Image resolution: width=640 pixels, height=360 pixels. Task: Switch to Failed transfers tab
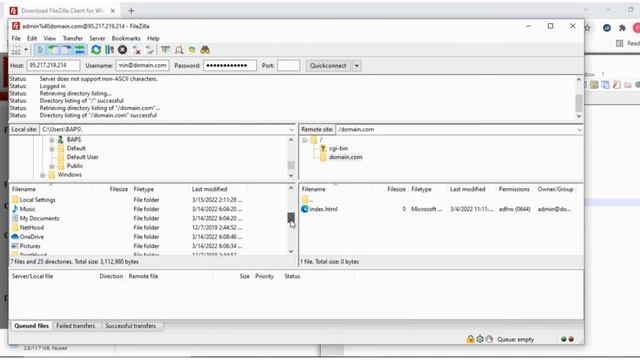coord(76,326)
